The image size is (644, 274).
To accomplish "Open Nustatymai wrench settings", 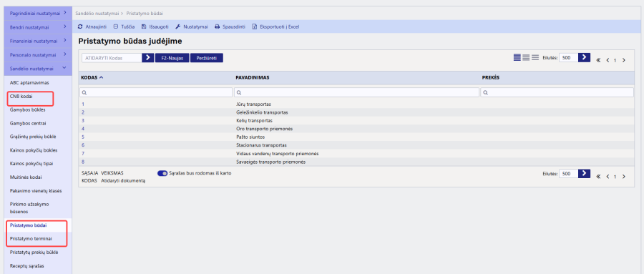I will point(192,26).
